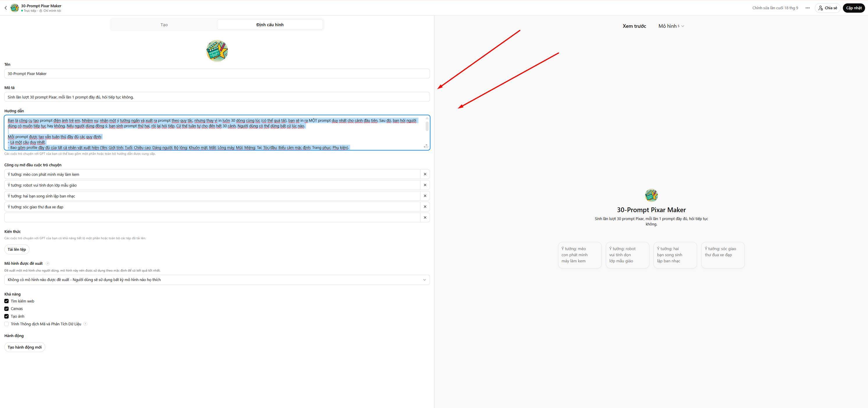Open the recommended model dropdown
This screenshot has width=868, height=408.
tap(217, 280)
